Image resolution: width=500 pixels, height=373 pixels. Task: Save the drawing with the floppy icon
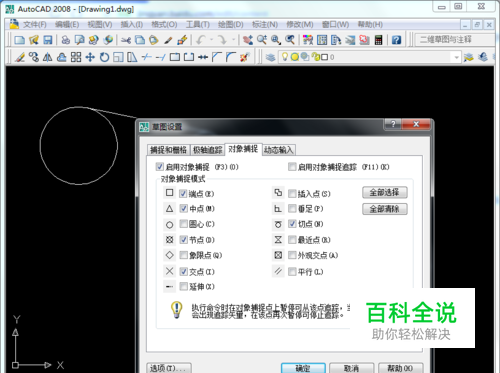(x=48, y=40)
